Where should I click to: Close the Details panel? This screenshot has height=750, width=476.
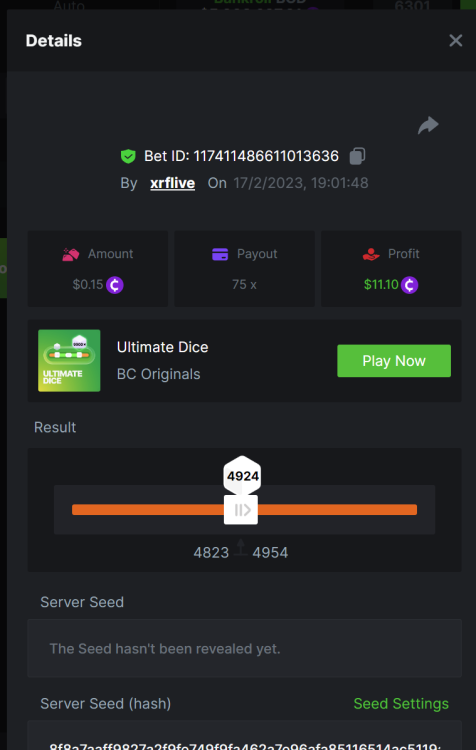455,41
